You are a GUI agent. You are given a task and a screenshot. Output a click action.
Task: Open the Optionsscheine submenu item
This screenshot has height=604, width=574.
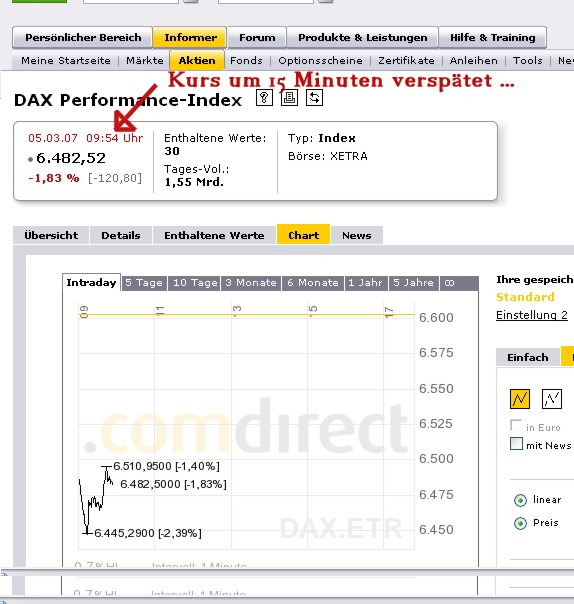tap(321, 60)
